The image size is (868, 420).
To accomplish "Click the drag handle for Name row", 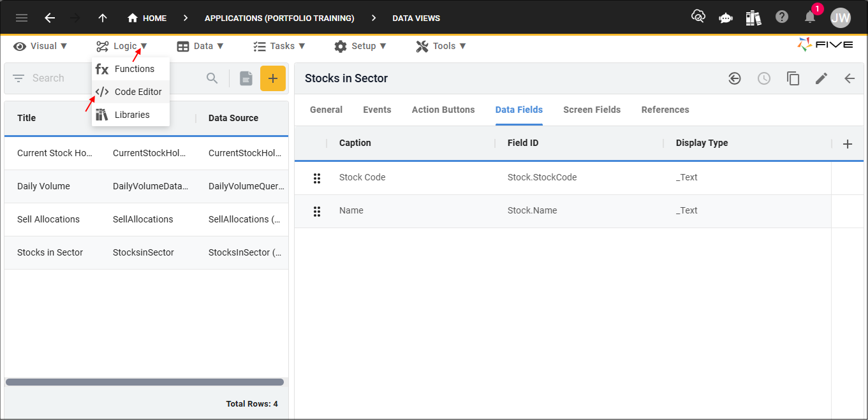I will coord(317,211).
